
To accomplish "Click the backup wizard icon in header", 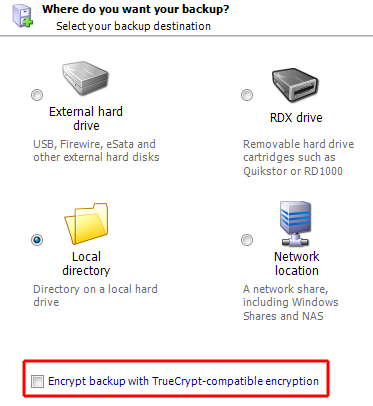I will point(23,16).
